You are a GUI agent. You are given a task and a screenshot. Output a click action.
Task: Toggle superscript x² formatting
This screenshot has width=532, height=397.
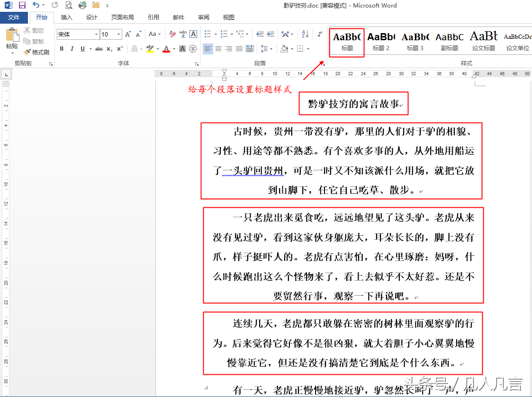coord(119,49)
